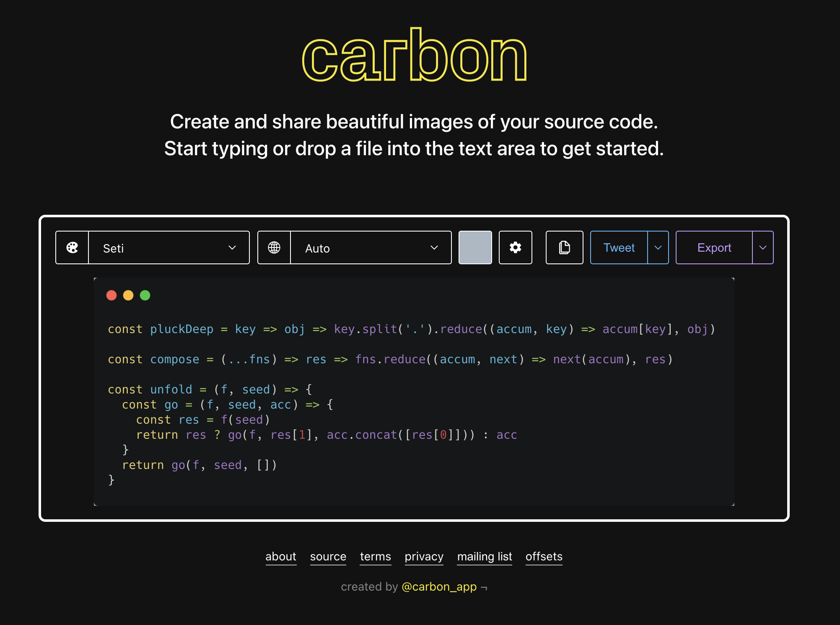Click the Tweet button
Screen dimensions: 840x625
(x=619, y=247)
